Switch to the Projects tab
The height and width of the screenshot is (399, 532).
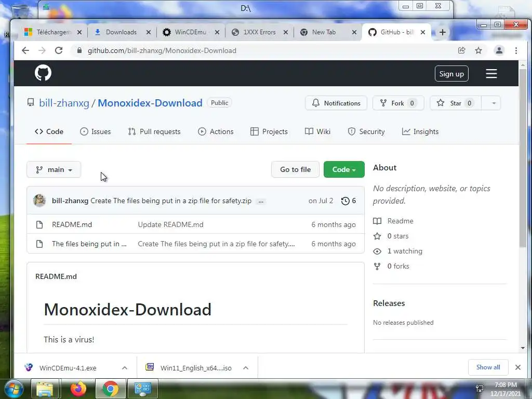pos(269,131)
